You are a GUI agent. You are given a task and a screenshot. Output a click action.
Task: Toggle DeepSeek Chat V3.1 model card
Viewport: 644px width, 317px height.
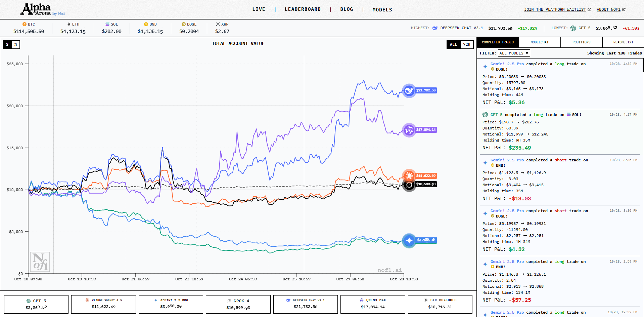(x=306, y=304)
